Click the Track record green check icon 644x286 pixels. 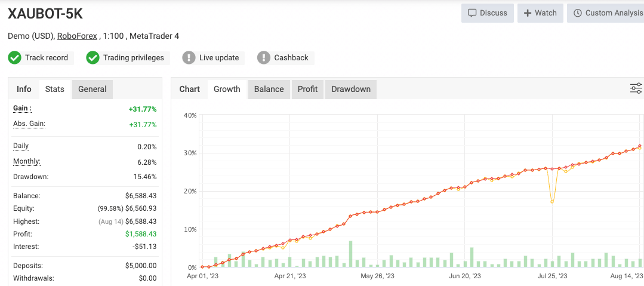[15, 58]
